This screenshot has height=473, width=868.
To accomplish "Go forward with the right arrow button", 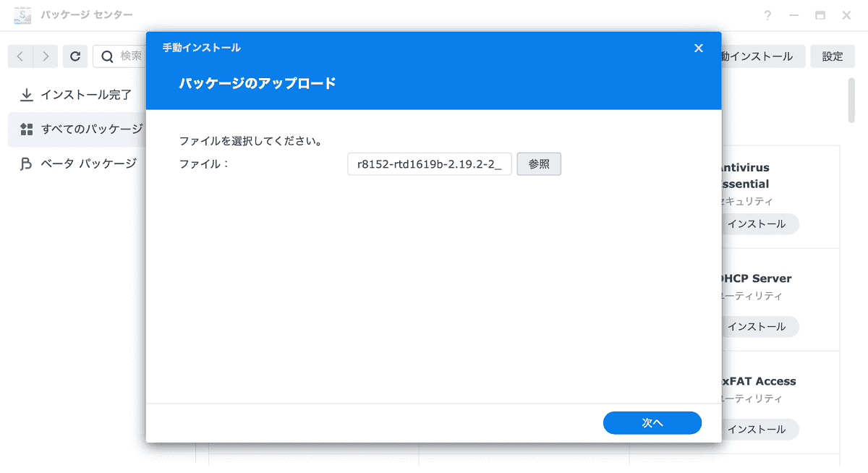I will (46, 56).
